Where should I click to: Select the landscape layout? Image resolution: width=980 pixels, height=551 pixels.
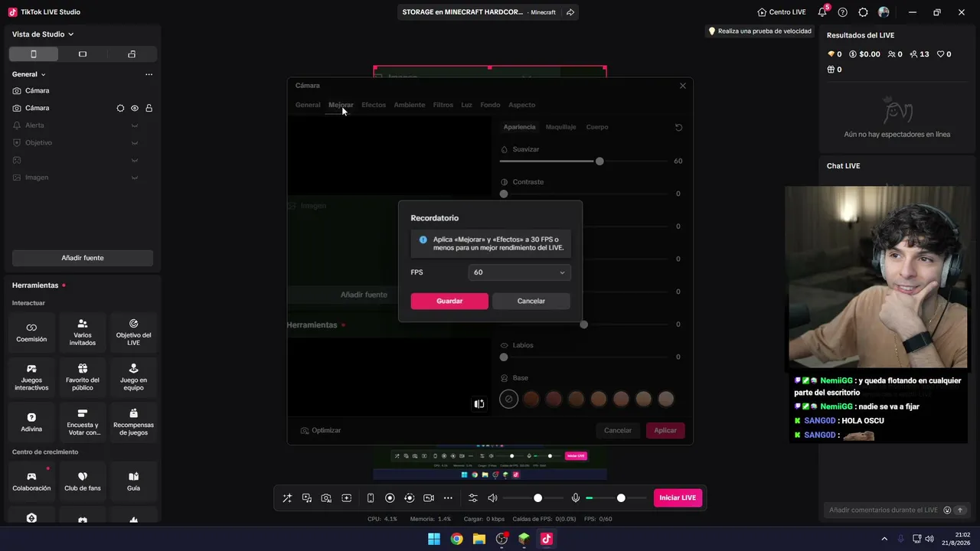click(x=83, y=54)
